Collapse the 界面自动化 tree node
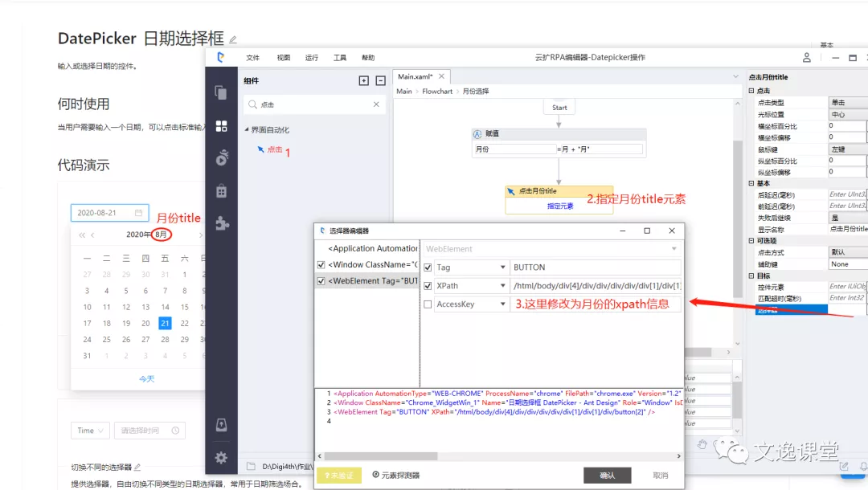The width and height of the screenshot is (868, 490). pos(247,130)
